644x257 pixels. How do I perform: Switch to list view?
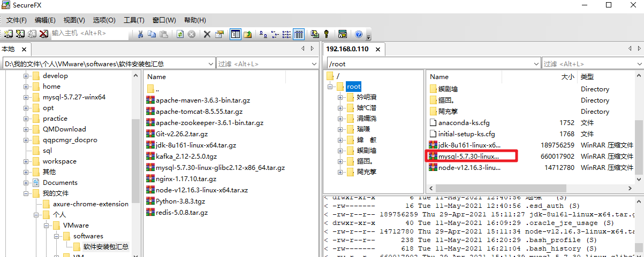(287, 34)
